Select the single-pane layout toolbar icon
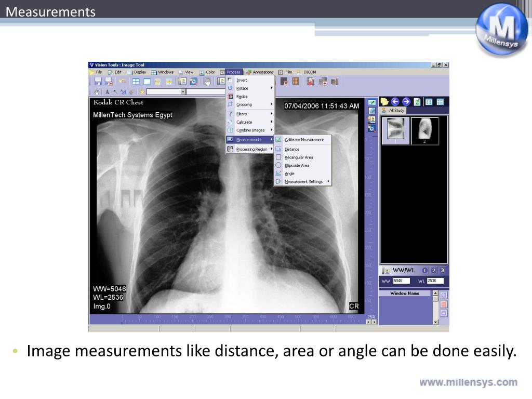532x399 pixels. (147, 82)
